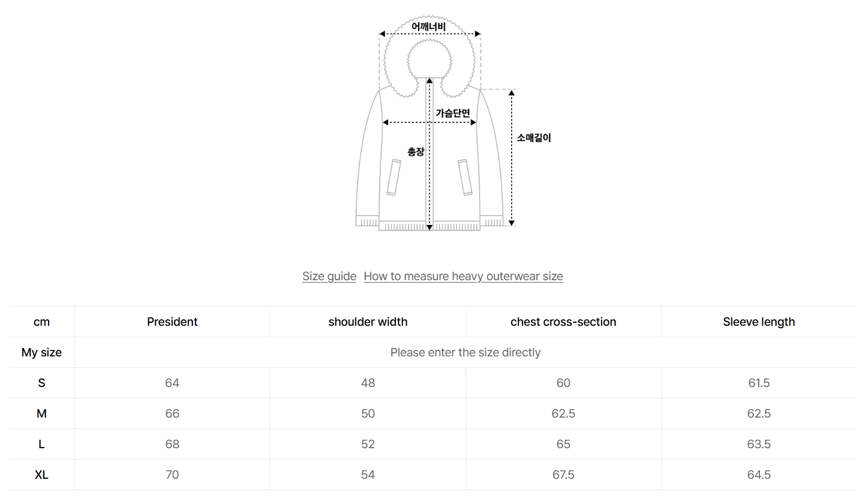Select the S size row label
This screenshot has height=501, width=868.
click(41, 383)
